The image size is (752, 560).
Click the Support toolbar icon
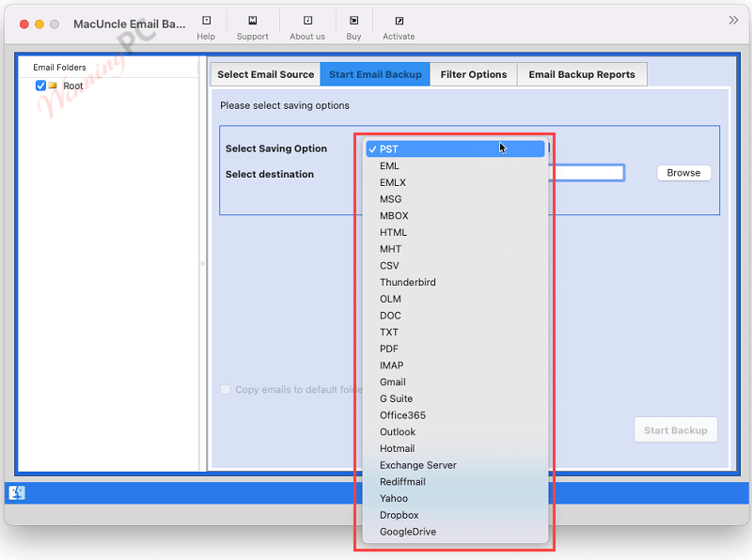[x=252, y=21]
